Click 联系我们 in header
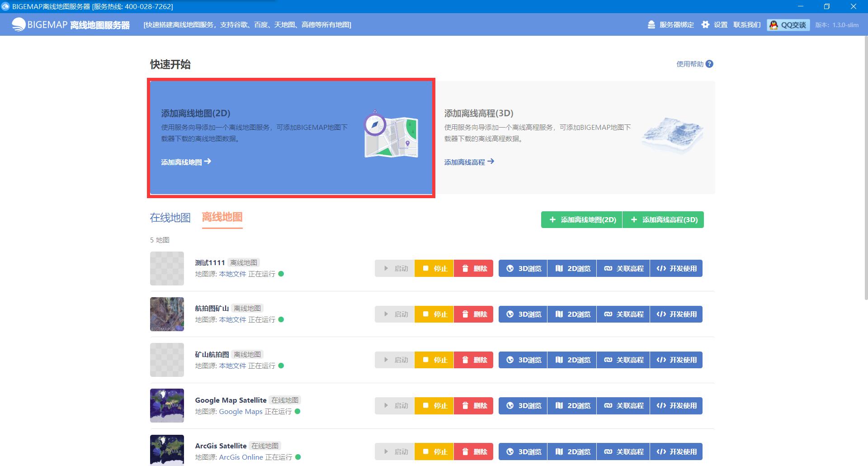Viewport: 868px width, 466px height. (747, 25)
